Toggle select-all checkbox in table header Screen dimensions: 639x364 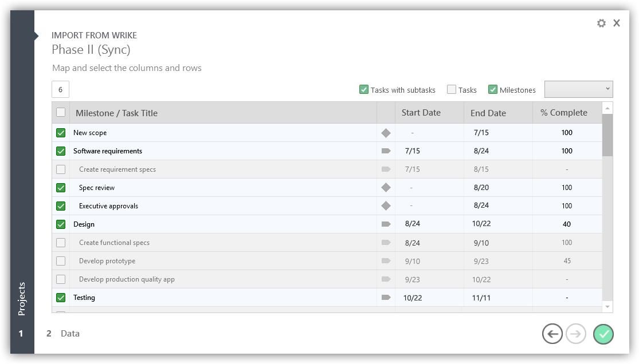[61, 112]
